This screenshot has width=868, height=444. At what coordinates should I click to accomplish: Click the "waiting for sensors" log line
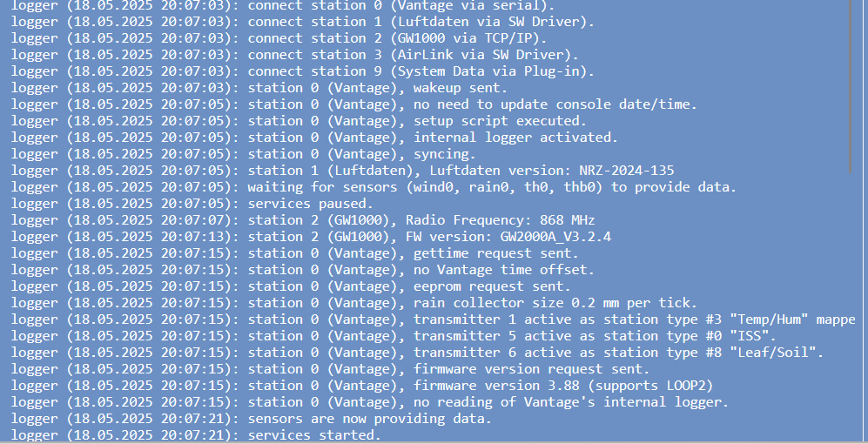[492, 187]
